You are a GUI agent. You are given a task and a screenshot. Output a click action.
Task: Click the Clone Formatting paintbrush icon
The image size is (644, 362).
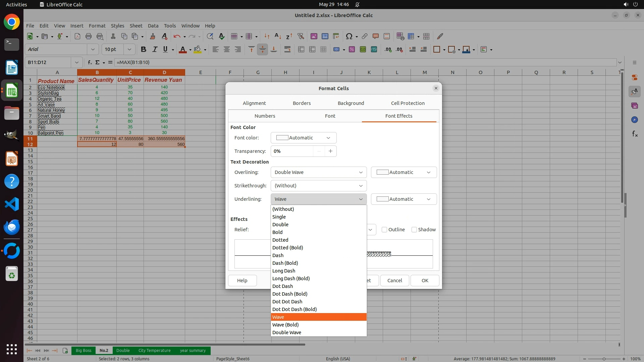(x=153, y=36)
